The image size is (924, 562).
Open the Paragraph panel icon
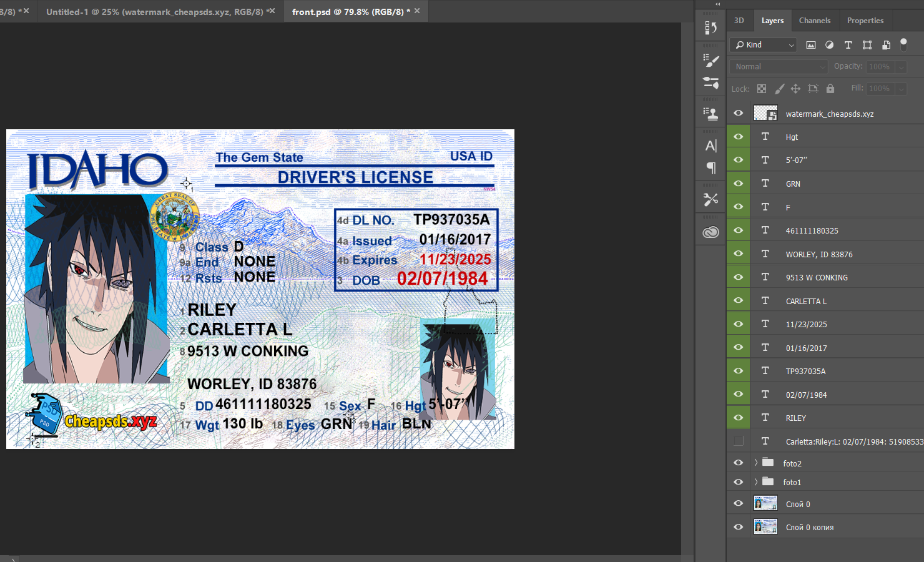[x=710, y=168]
